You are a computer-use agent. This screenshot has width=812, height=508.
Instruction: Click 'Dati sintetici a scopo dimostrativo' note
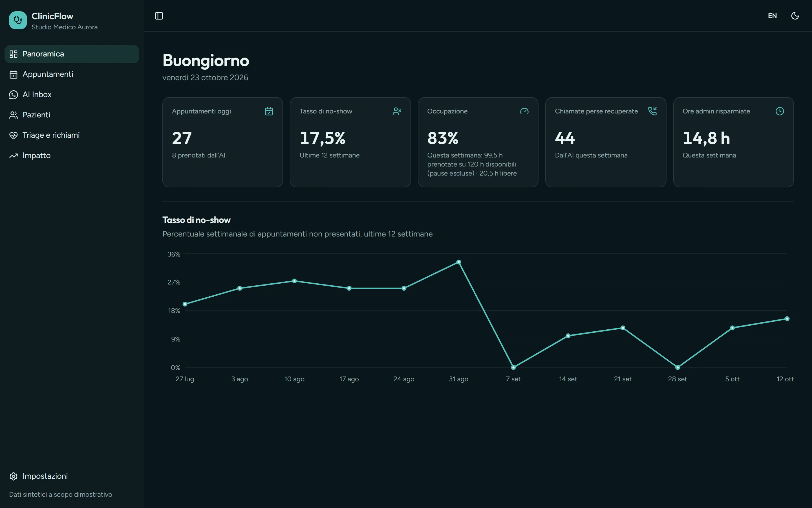click(61, 494)
